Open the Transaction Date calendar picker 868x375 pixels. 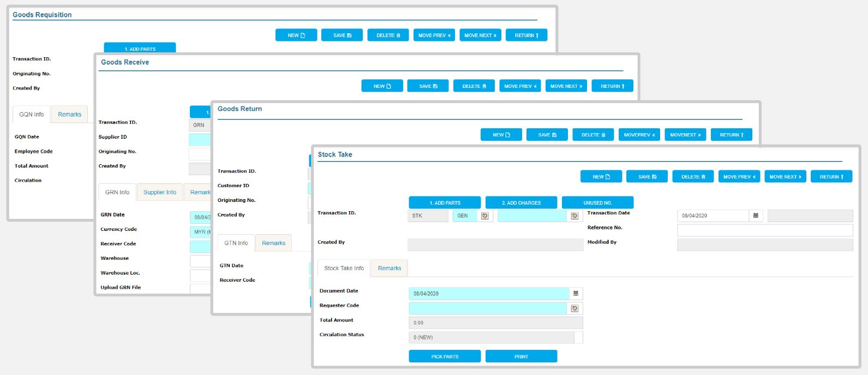point(756,216)
